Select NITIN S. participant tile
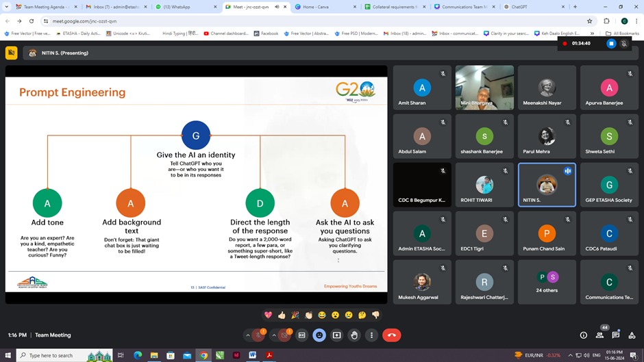 coord(547,185)
